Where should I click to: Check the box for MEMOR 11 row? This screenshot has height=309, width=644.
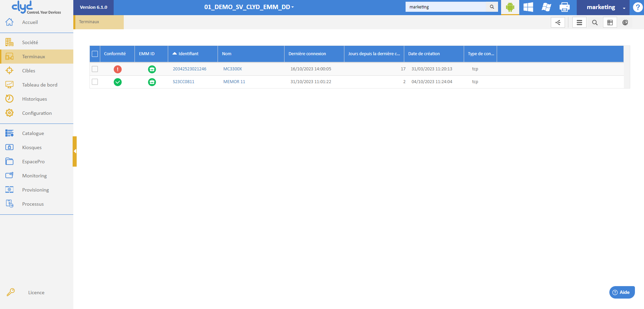click(x=95, y=82)
